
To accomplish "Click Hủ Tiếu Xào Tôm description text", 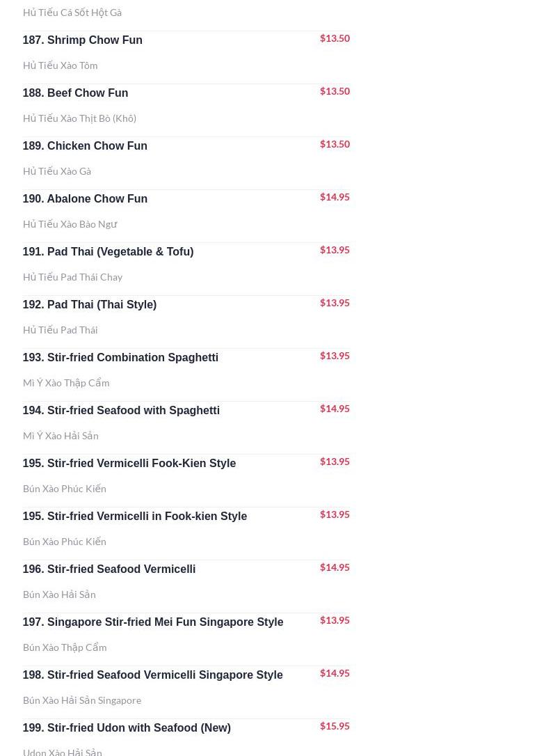I will click(x=60, y=65).
